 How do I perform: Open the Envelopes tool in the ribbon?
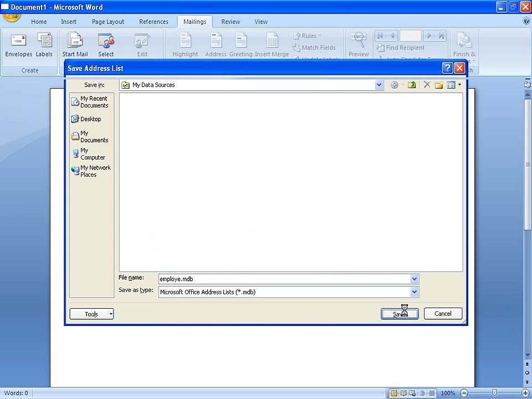coord(18,45)
